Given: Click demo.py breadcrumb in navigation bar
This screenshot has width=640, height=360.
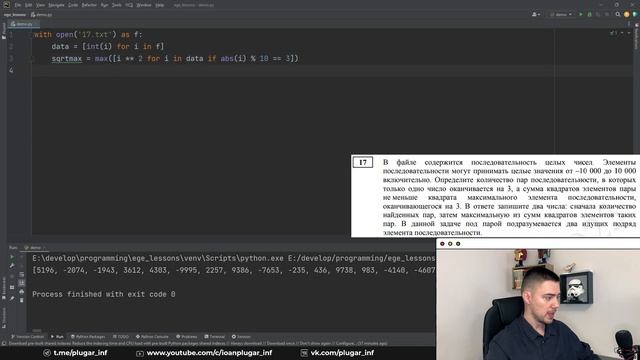Looking at the screenshot, I should pyautogui.click(x=42, y=15).
